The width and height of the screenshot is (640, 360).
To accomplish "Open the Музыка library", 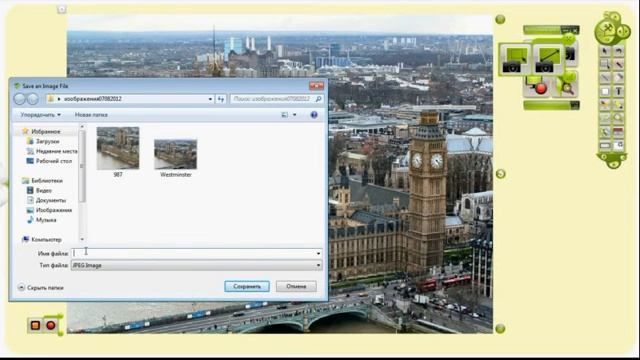I will 42,220.
